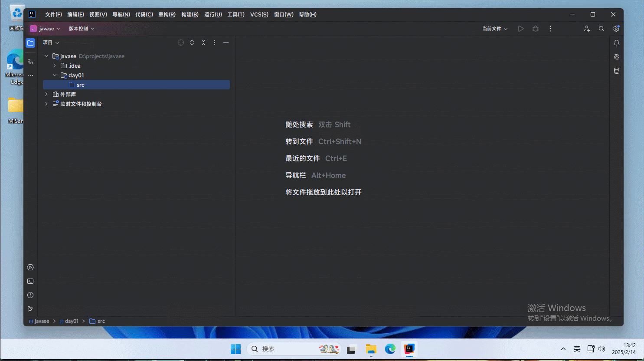Toggle the Project tool window folder button

pyautogui.click(x=30, y=43)
